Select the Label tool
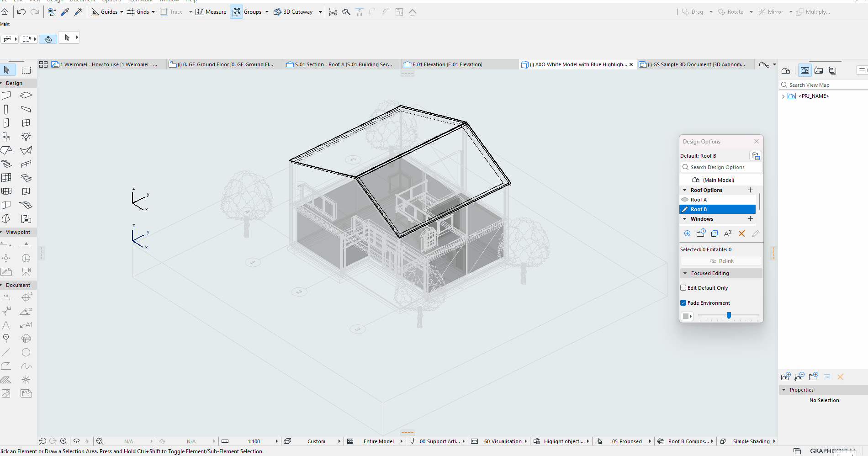This screenshot has height=456, width=868. click(26, 325)
